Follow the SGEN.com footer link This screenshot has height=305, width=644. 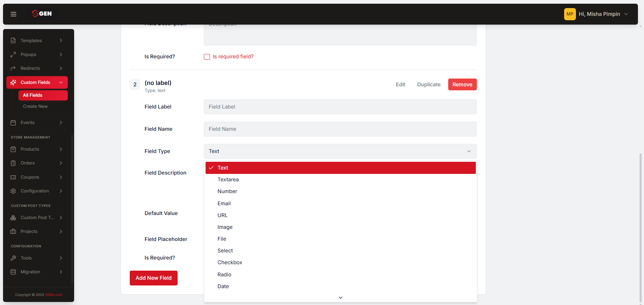click(x=54, y=295)
